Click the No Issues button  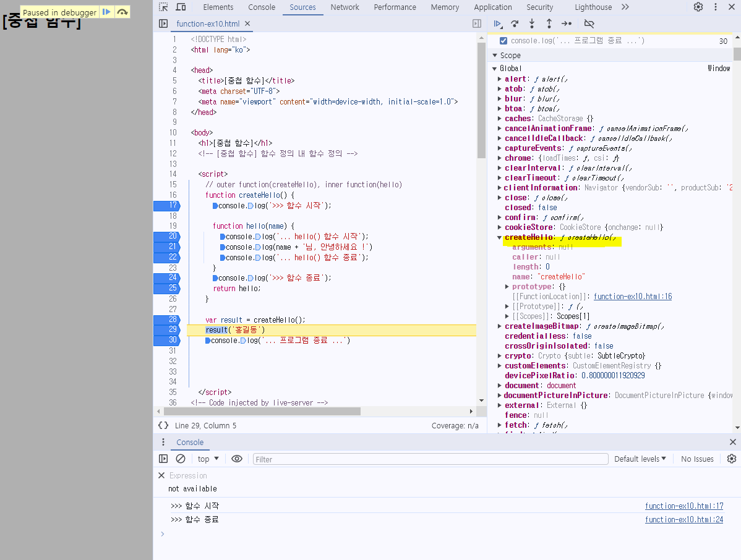click(697, 459)
